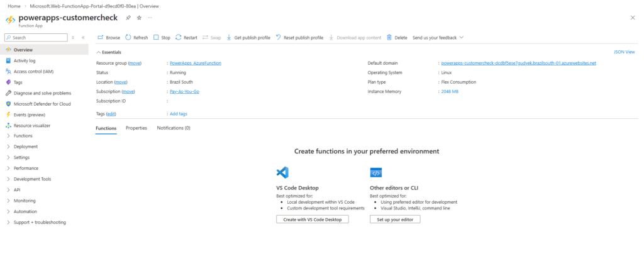
Task: Switch to the Properties tab
Action: (x=136, y=128)
